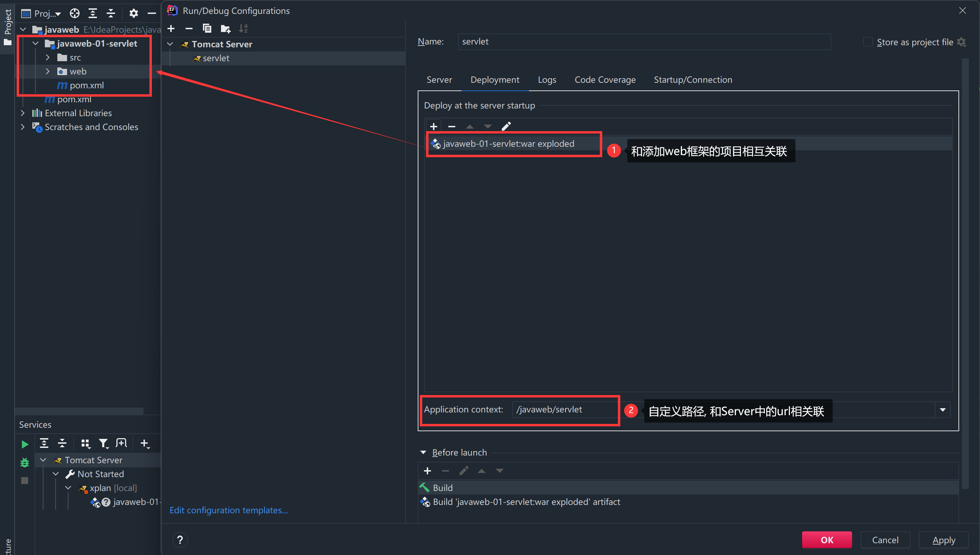Click the Debug bug icon in Services
Image resolution: width=980 pixels, height=555 pixels.
tap(25, 462)
